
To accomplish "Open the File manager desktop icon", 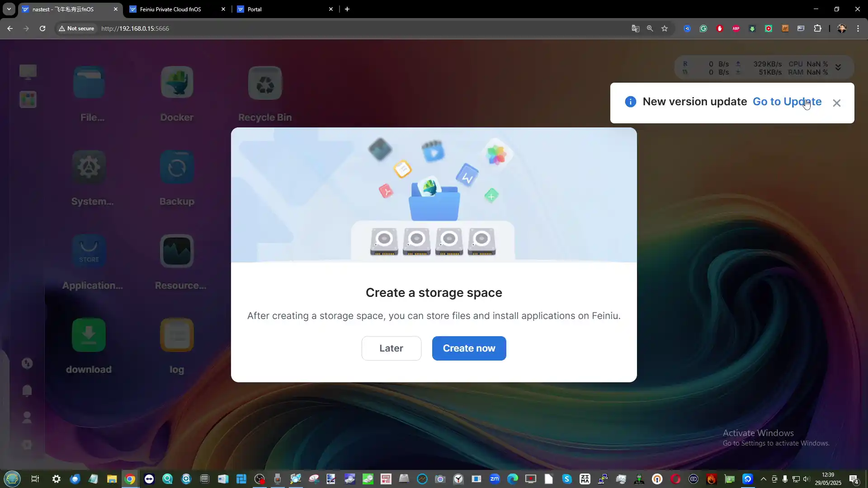I will pyautogui.click(x=89, y=83).
